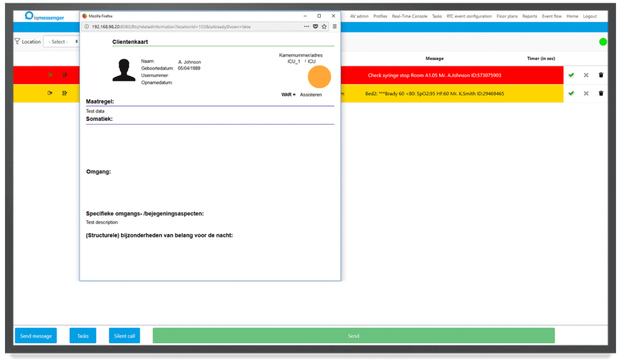Delete the Check syringe stop alert with the trash icon
Image resolution: width=621 pixels, height=364 pixels.
pyautogui.click(x=601, y=75)
